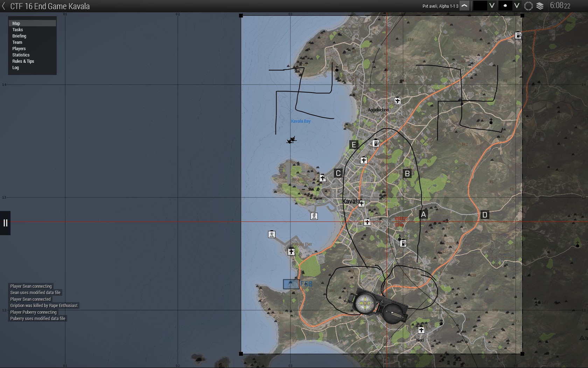Image resolution: width=588 pixels, height=368 pixels.
Task: Click the hospital icon above Aggelochori
Action: 397,101
